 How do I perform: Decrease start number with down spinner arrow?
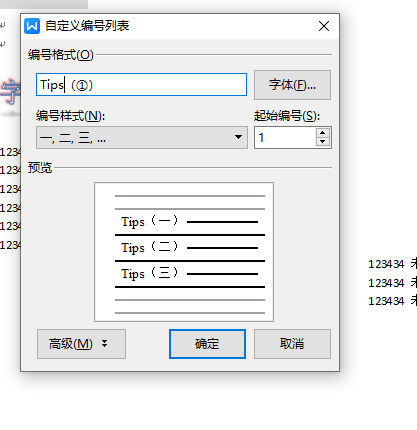pyautogui.click(x=322, y=142)
